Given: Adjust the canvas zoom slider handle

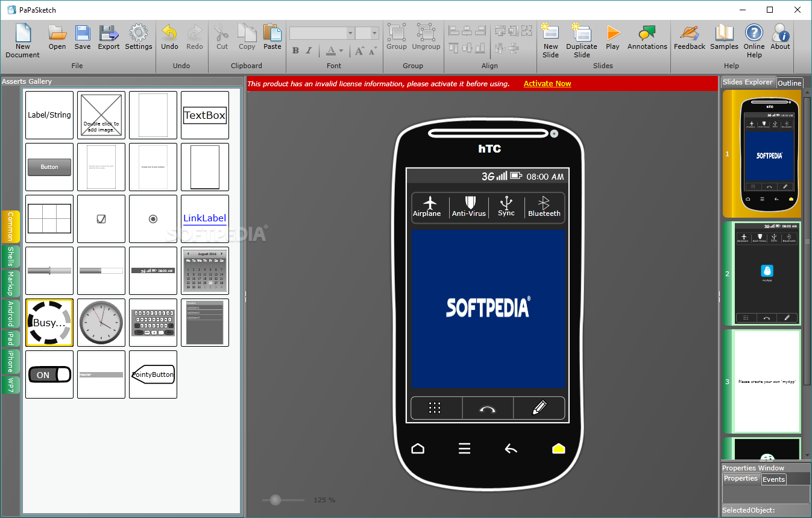Looking at the screenshot, I should pyautogui.click(x=275, y=500).
